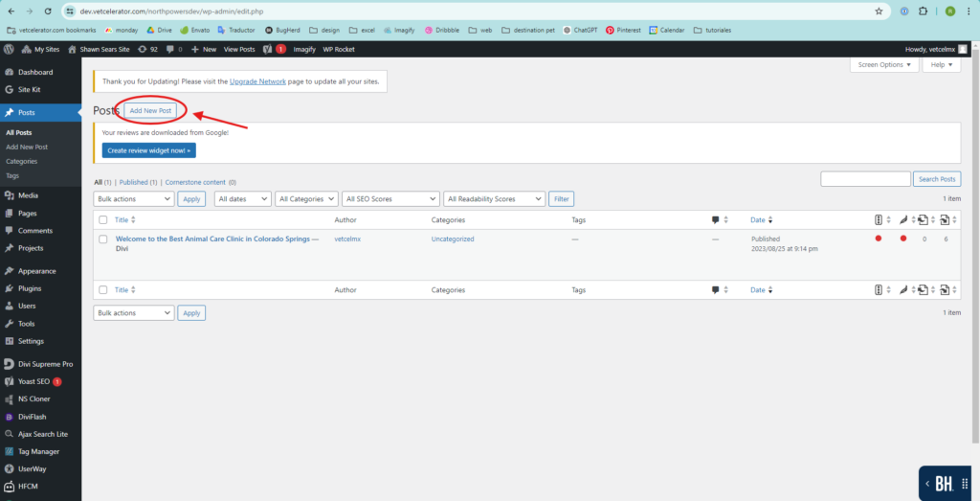Select the Published filter tab

[133, 182]
